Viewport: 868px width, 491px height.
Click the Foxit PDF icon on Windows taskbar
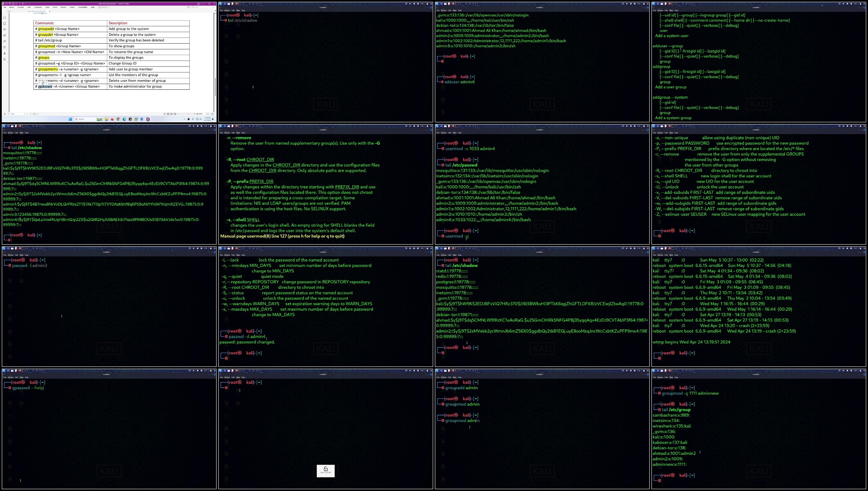tap(148, 119)
